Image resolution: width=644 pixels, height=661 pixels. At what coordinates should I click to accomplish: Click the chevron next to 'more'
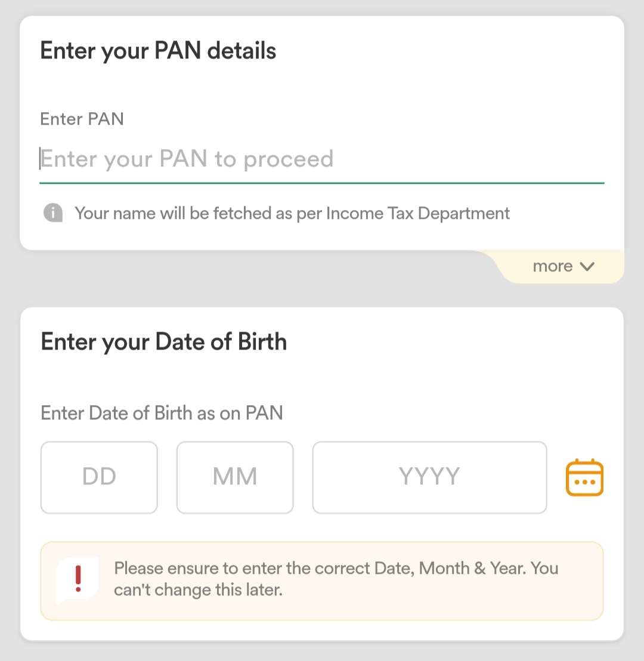pos(589,267)
